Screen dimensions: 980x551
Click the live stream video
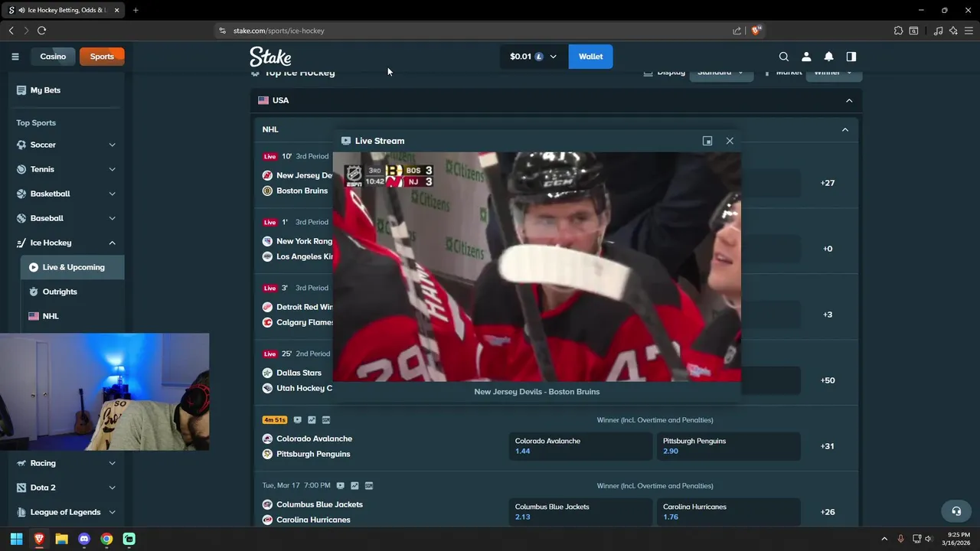(x=537, y=266)
